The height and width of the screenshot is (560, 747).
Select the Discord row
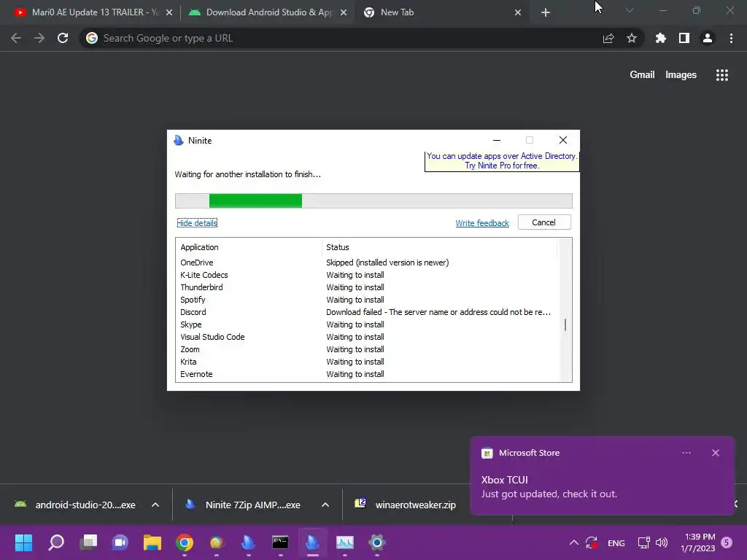pos(367,312)
